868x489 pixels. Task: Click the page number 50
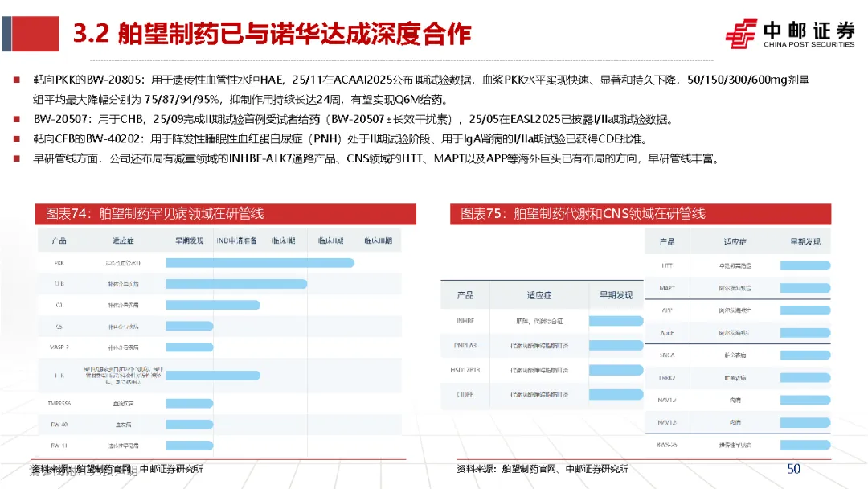click(793, 469)
